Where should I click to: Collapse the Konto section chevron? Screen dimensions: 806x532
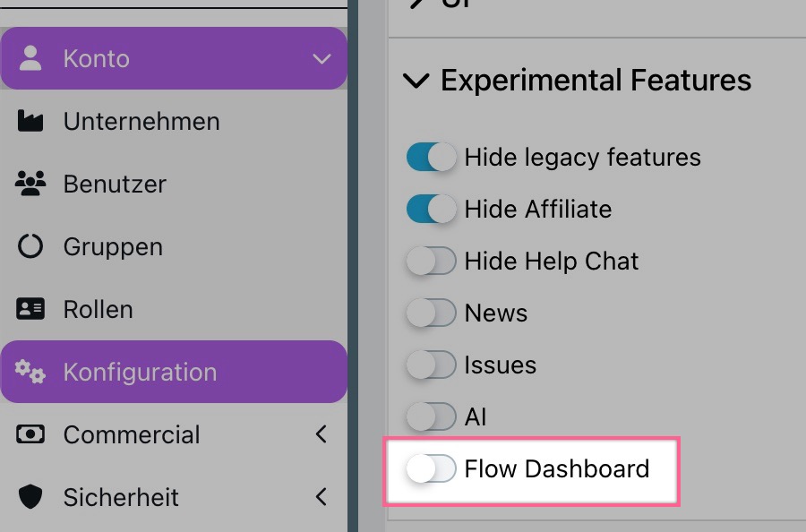322,58
